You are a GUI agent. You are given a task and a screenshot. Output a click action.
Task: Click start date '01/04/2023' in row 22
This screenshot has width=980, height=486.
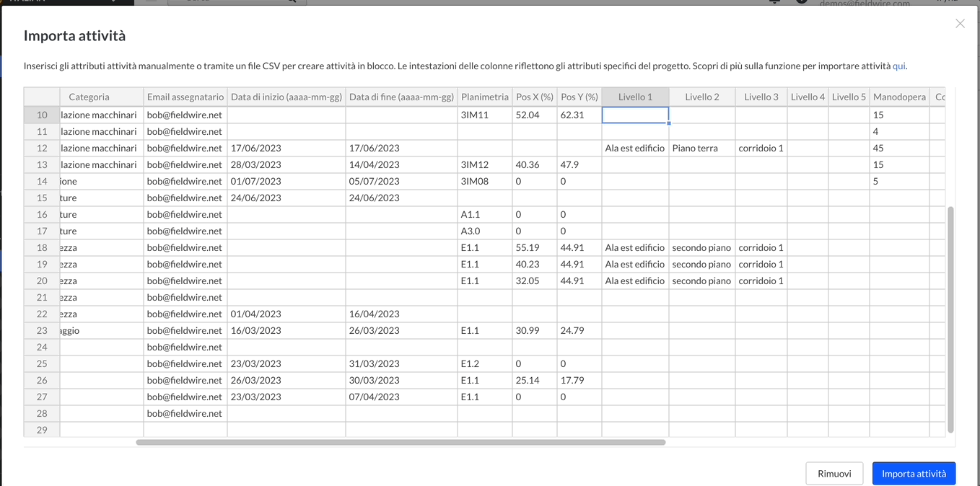click(x=286, y=314)
